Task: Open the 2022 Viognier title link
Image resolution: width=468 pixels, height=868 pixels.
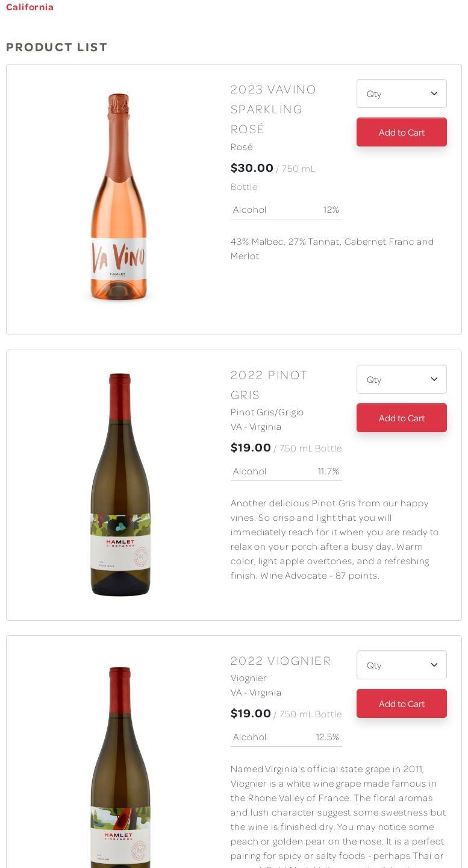Action: click(281, 661)
